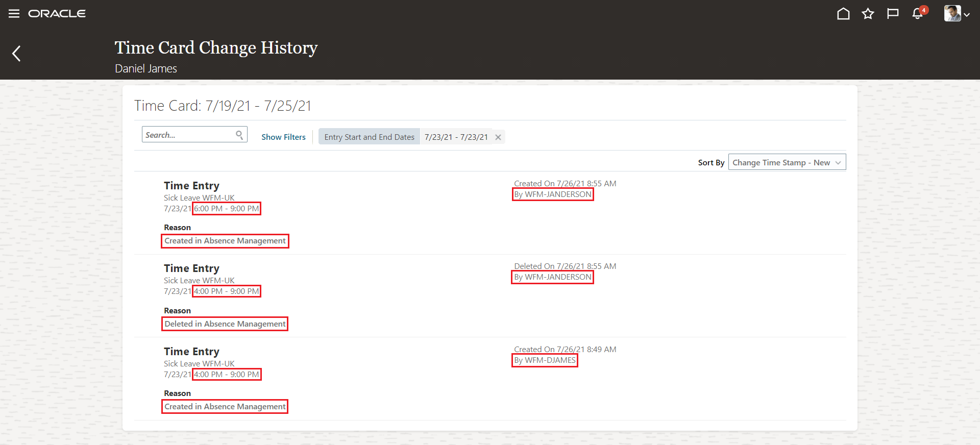The height and width of the screenshot is (445, 980).
Task: Click the Time Card Change History title
Action: (x=216, y=47)
